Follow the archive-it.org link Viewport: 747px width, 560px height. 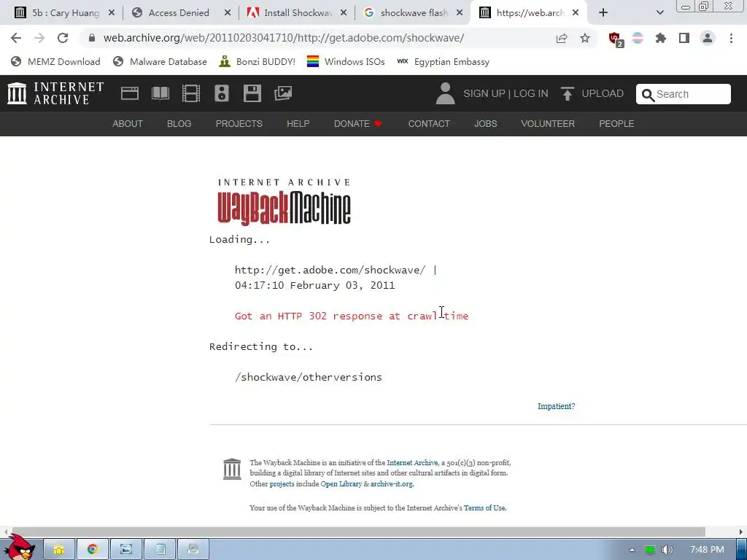tap(392, 484)
